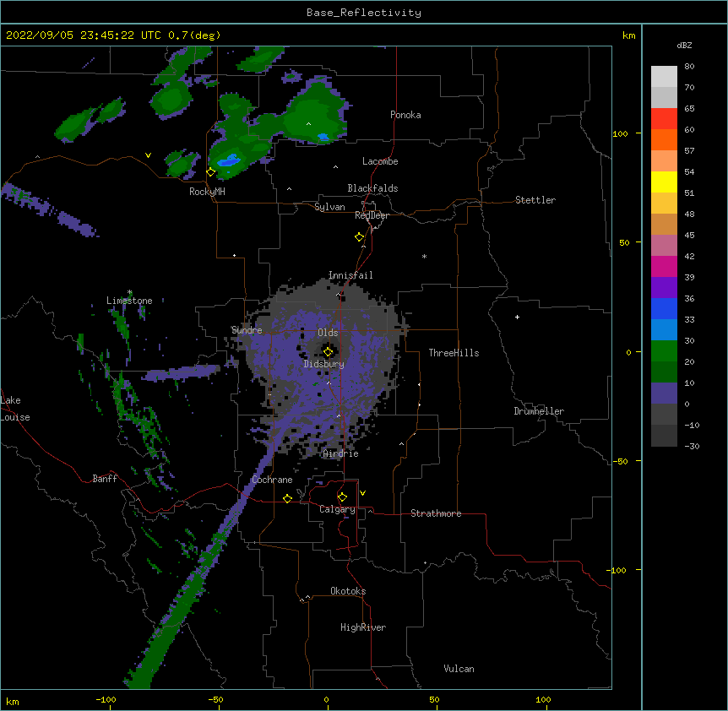Viewport: 728px width, 711px height.
Task: Click the Olds town label
Action: click(x=328, y=333)
